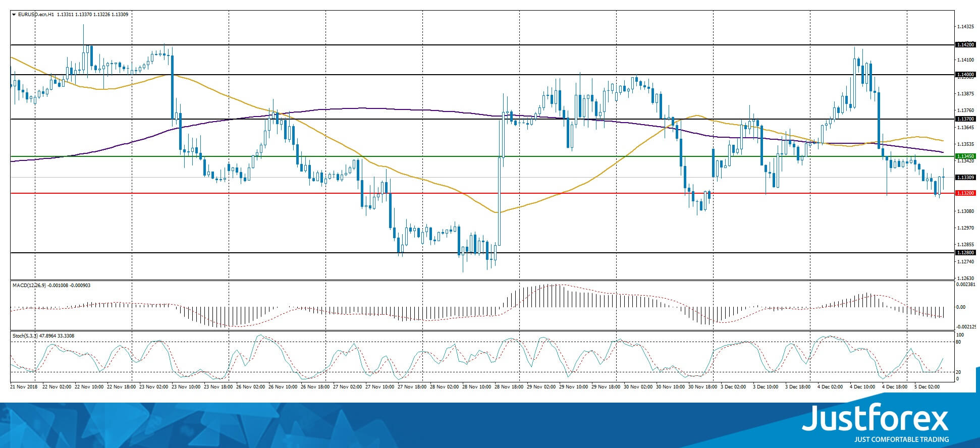Click the 80 level on the Stochastic scale
This screenshot has width=980, height=448.
(x=959, y=342)
